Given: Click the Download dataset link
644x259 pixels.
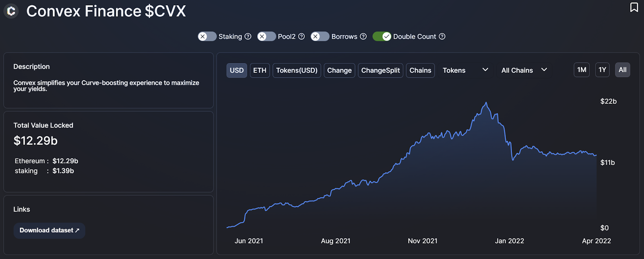Looking at the screenshot, I should point(50,230).
